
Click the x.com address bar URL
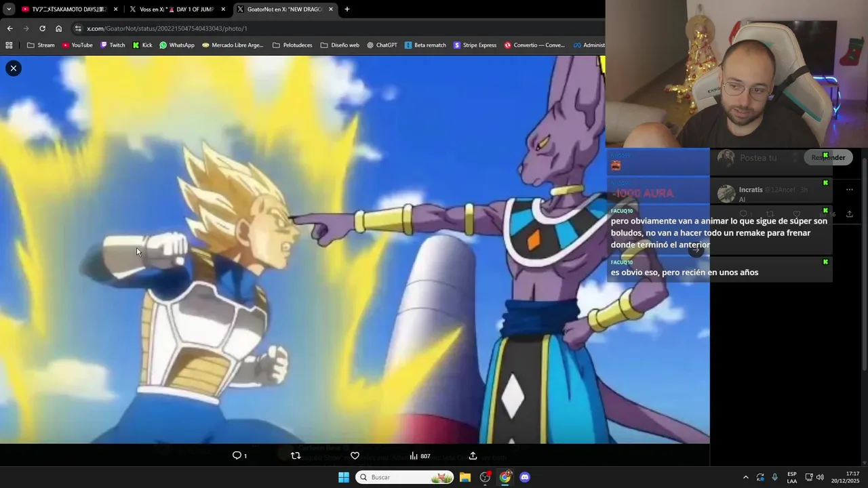point(167,28)
